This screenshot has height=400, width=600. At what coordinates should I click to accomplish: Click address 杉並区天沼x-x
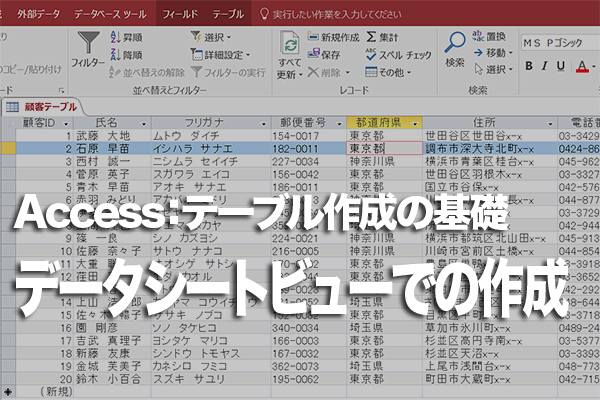click(490, 354)
